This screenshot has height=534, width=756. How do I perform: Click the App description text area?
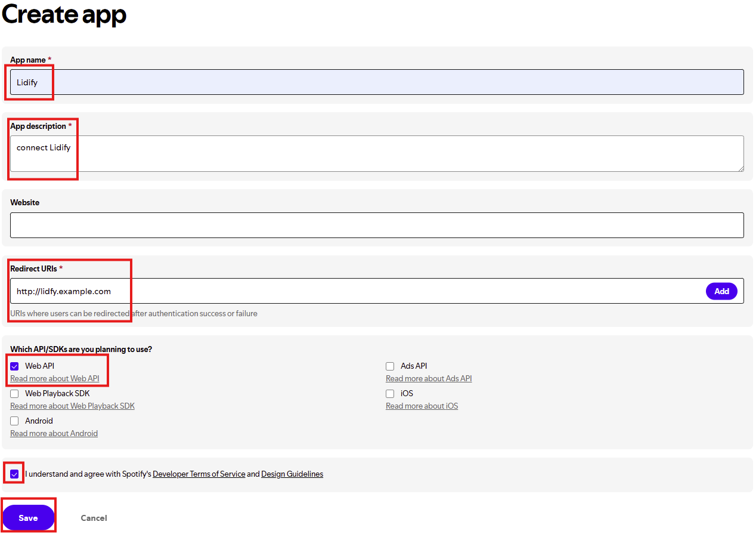377,154
